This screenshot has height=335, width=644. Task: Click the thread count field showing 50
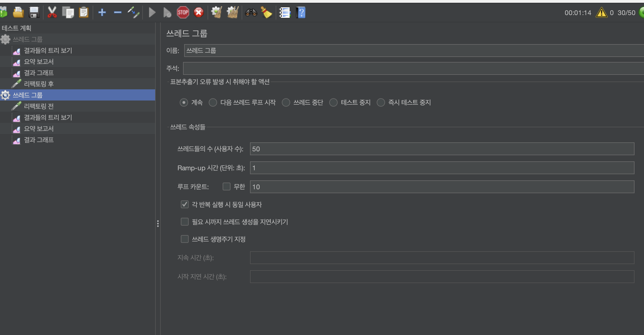click(442, 149)
